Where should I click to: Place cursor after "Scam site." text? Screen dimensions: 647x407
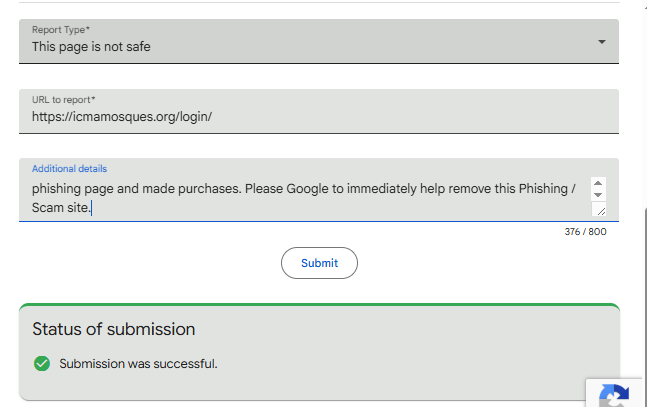coord(91,208)
